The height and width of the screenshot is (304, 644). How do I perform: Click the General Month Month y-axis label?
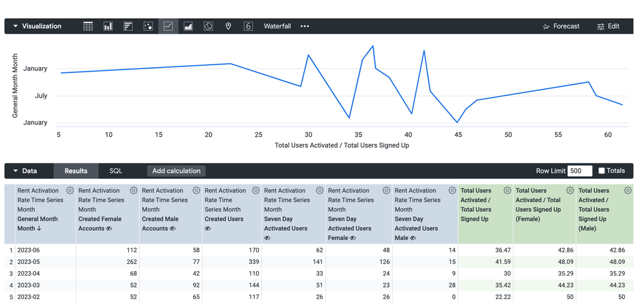coord(15,85)
